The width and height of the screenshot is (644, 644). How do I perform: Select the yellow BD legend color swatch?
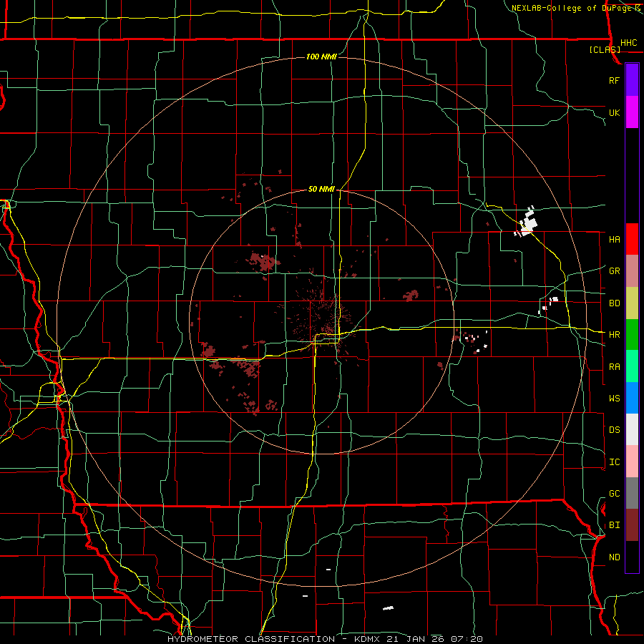(632, 303)
